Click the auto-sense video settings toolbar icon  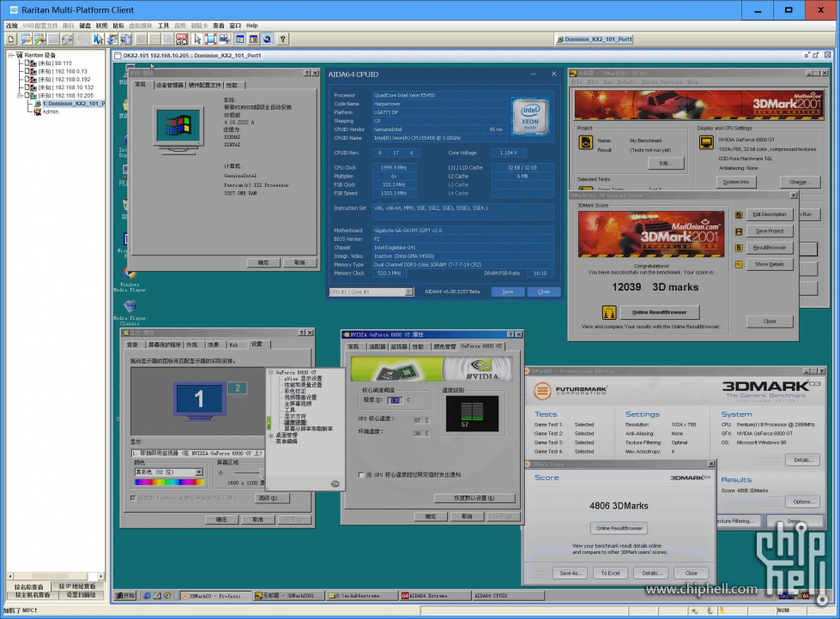click(125, 39)
